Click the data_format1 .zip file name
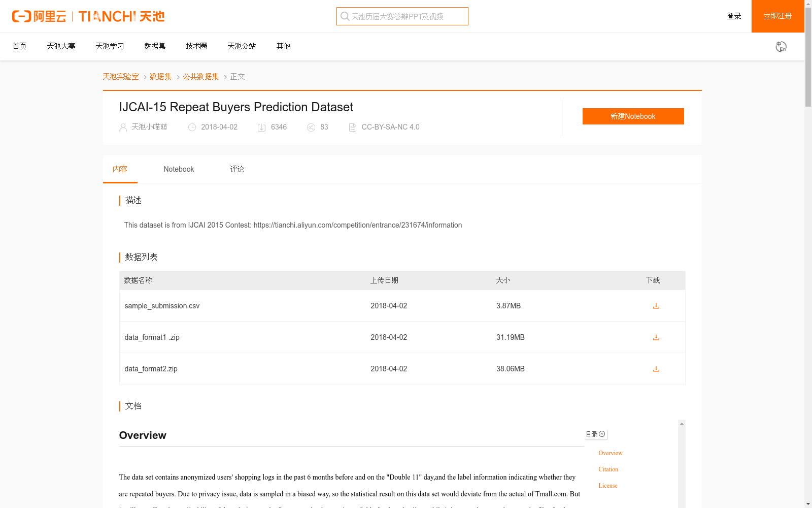 152,337
